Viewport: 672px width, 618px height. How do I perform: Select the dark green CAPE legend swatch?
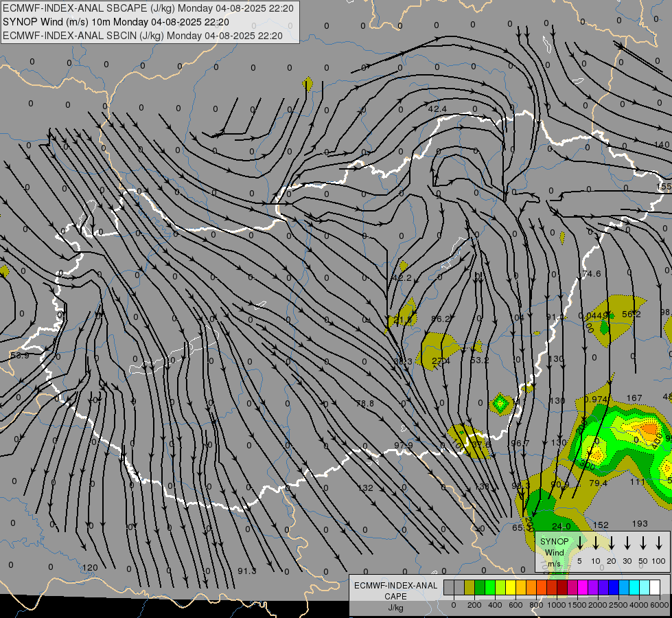(x=480, y=588)
